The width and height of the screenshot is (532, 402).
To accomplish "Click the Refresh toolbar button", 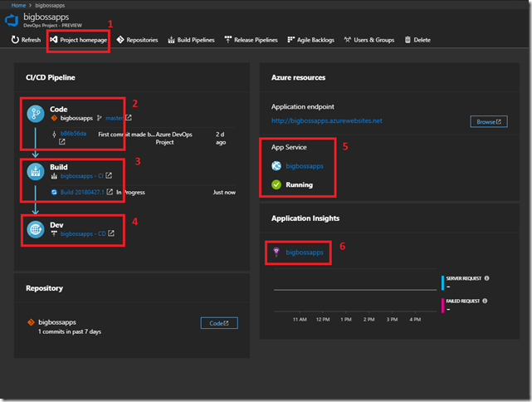I will pos(26,40).
